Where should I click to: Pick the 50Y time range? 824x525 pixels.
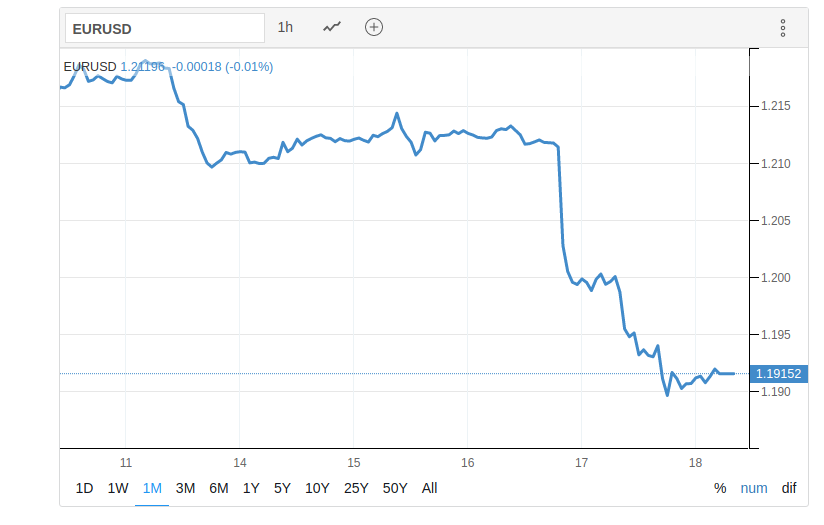coord(395,488)
